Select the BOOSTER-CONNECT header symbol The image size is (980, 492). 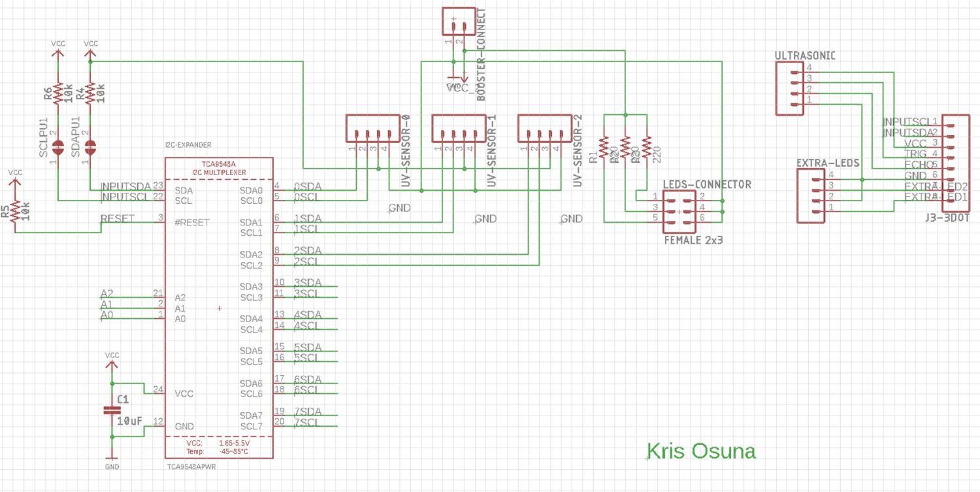coord(459,20)
